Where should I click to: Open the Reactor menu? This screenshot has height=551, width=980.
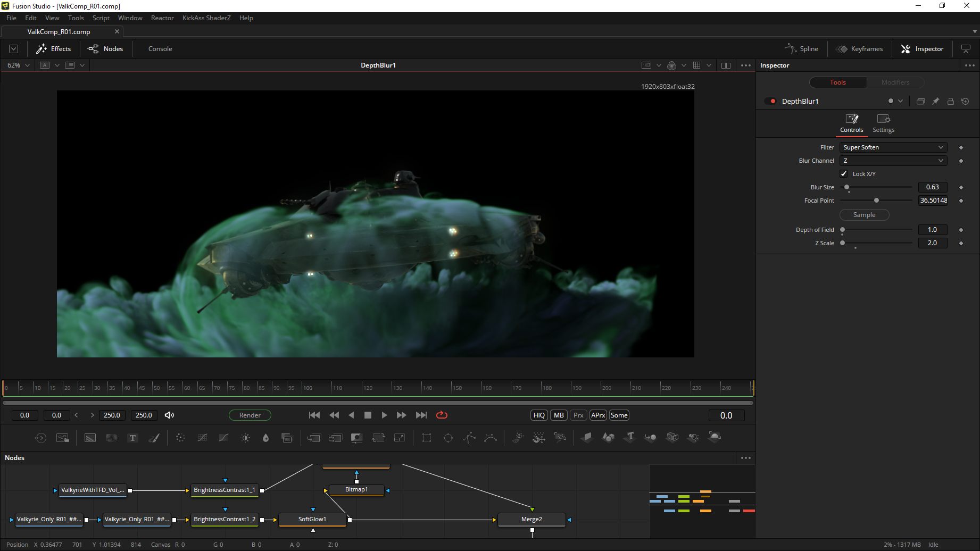(x=162, y=18)
